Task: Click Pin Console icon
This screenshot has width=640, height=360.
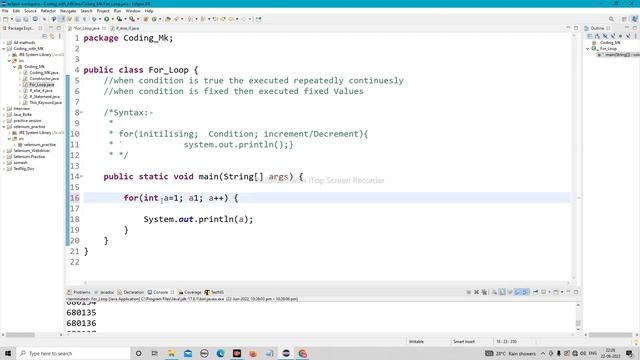Action: pos(536,292)
